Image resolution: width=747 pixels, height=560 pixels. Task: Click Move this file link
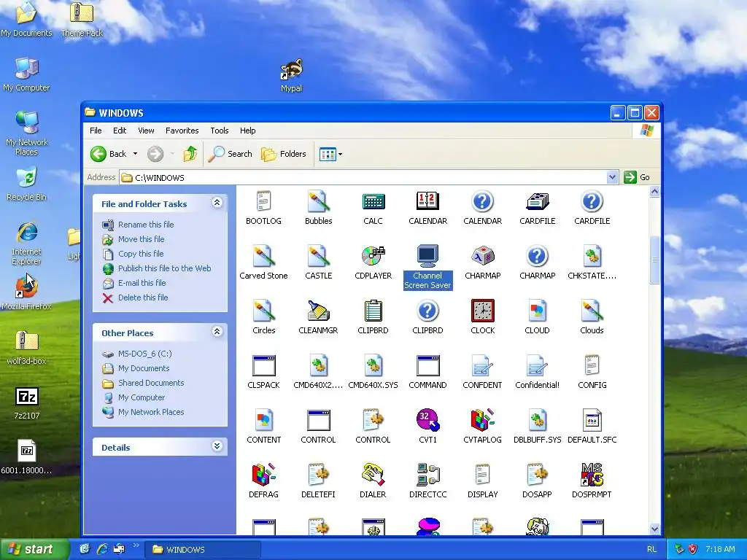point(141,239)
